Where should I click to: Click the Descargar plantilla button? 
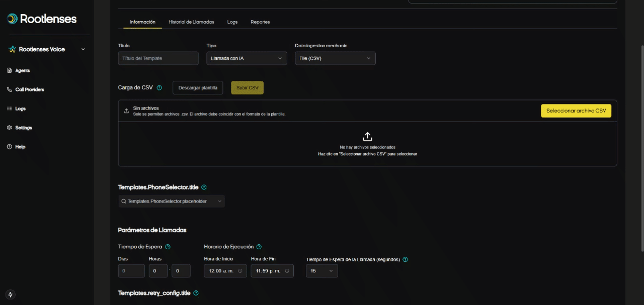(198, 88)
